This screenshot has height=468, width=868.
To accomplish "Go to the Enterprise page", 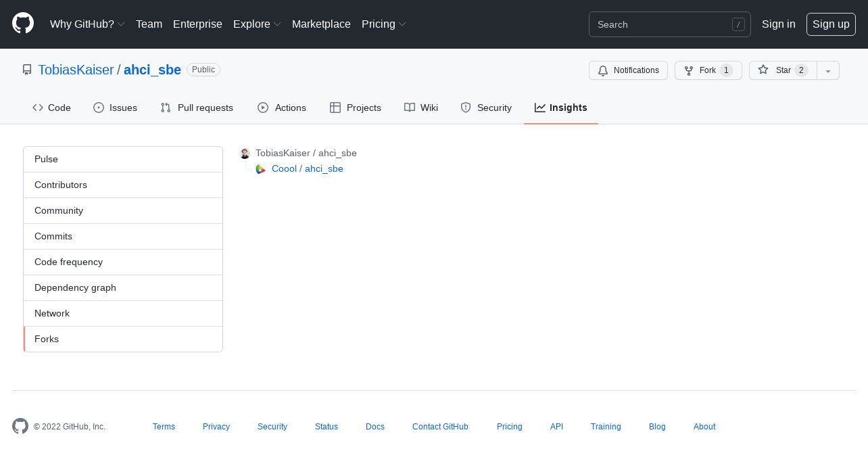I will click(197, 24).
